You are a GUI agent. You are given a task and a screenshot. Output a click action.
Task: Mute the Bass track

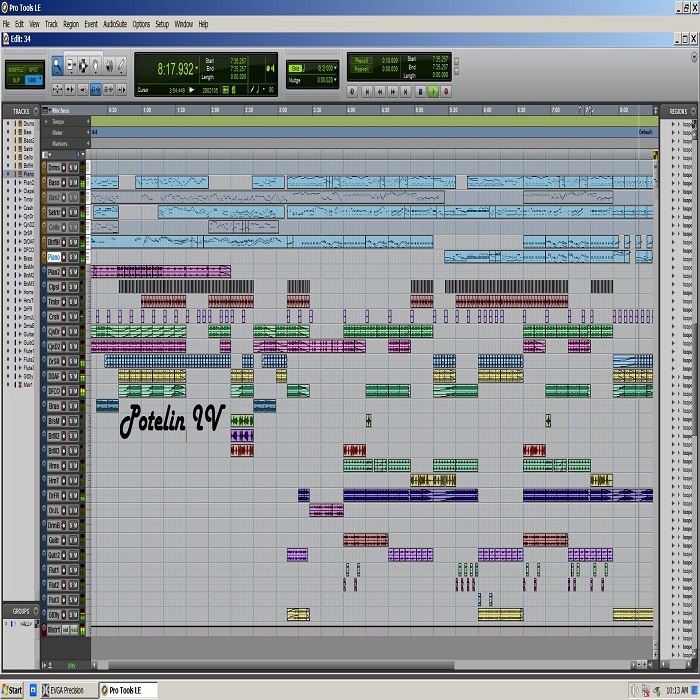coord(76,183)
